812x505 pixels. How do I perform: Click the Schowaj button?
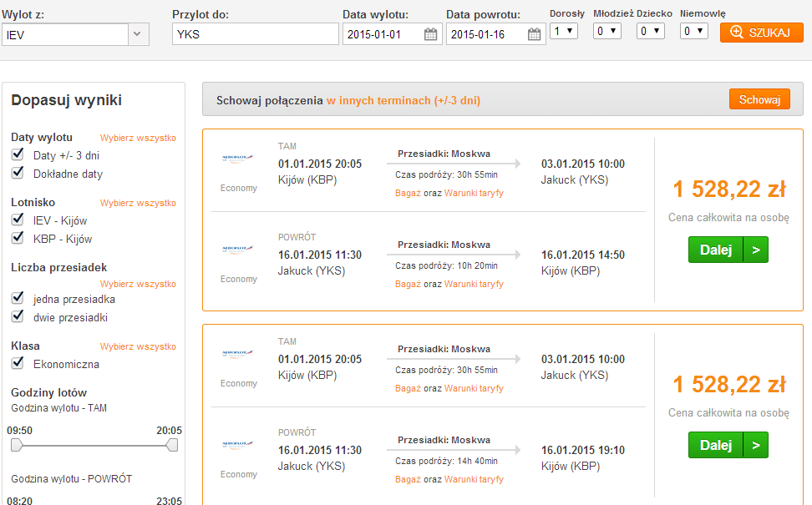pyautogui.click(x=759, y=99)
